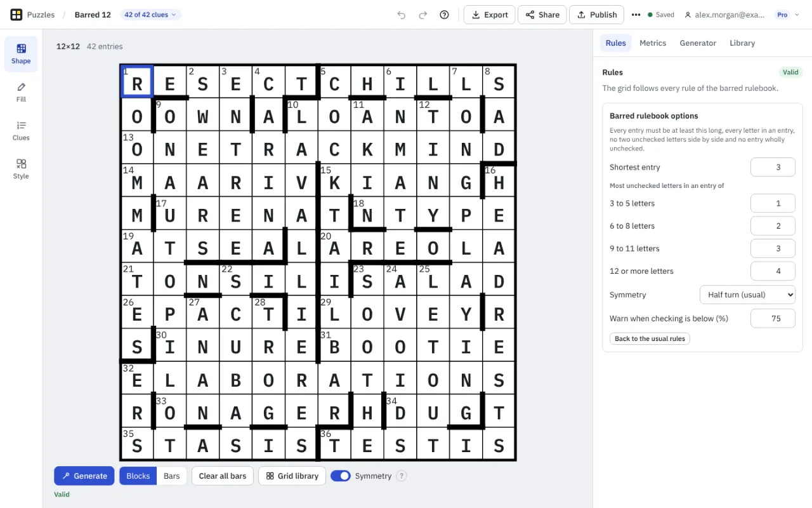Edit the checking warning percentage field
The width and height of the screenshot is (812, 508).
(773, 318)
